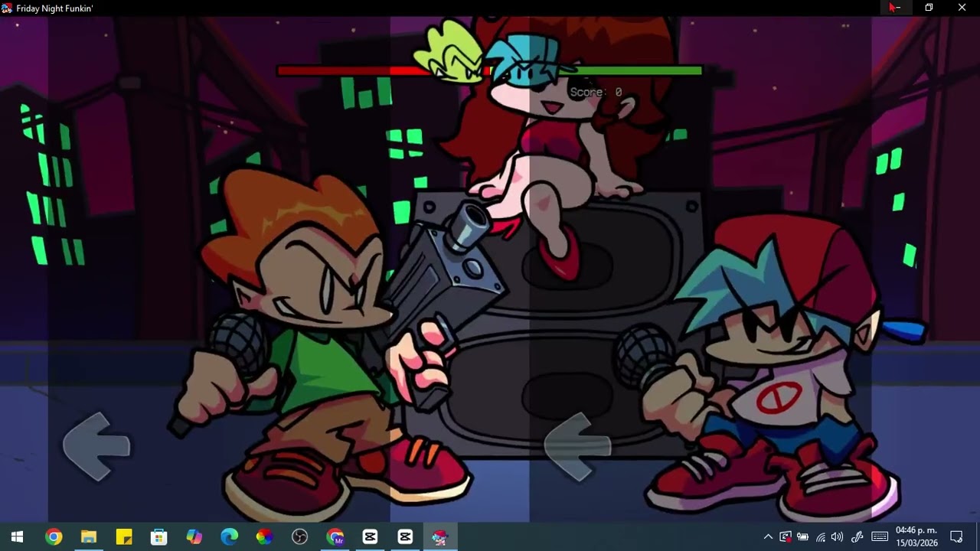980x551 pixels.
Task: Open Microsoft Store from the taskbar
Action: click(x=159, y=537)
